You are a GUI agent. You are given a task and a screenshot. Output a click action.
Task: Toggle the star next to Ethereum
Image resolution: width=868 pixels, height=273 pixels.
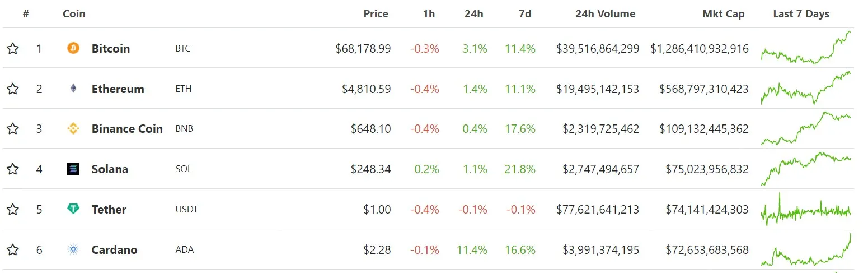13,89
